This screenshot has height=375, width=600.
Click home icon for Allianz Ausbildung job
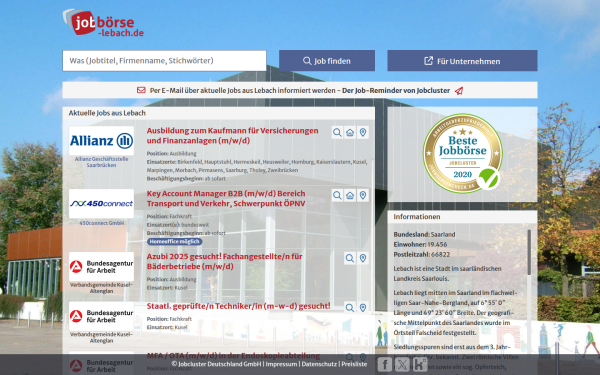(x=350, y=132)
